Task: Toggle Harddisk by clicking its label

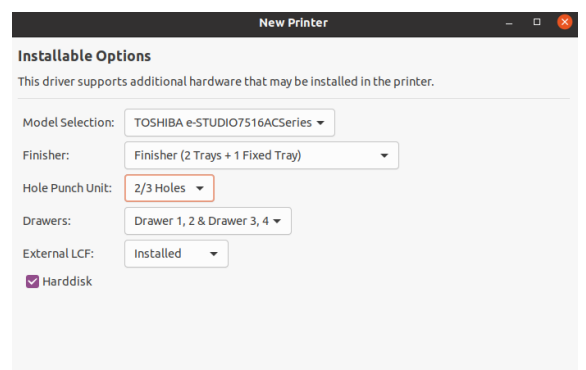Action: [67, 281]
